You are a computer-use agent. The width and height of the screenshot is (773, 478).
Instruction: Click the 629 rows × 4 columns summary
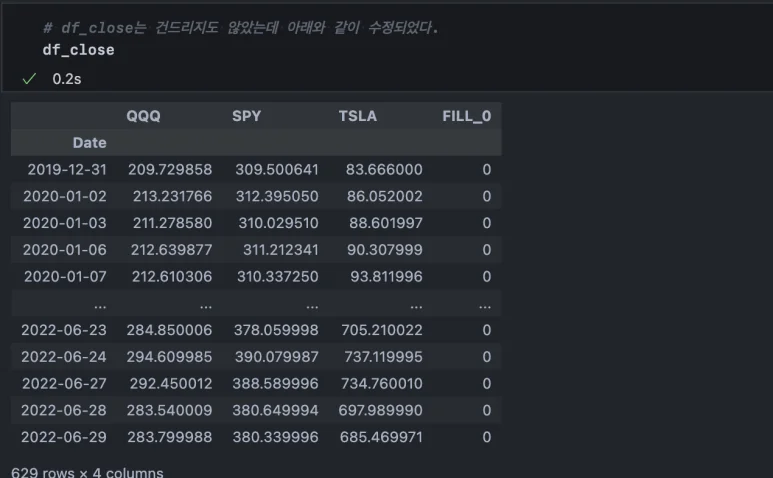point(87,471)
